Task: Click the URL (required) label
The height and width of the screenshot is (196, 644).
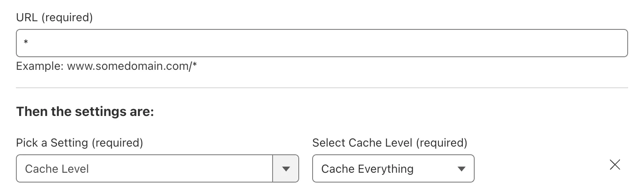Action: coord(54,18)
